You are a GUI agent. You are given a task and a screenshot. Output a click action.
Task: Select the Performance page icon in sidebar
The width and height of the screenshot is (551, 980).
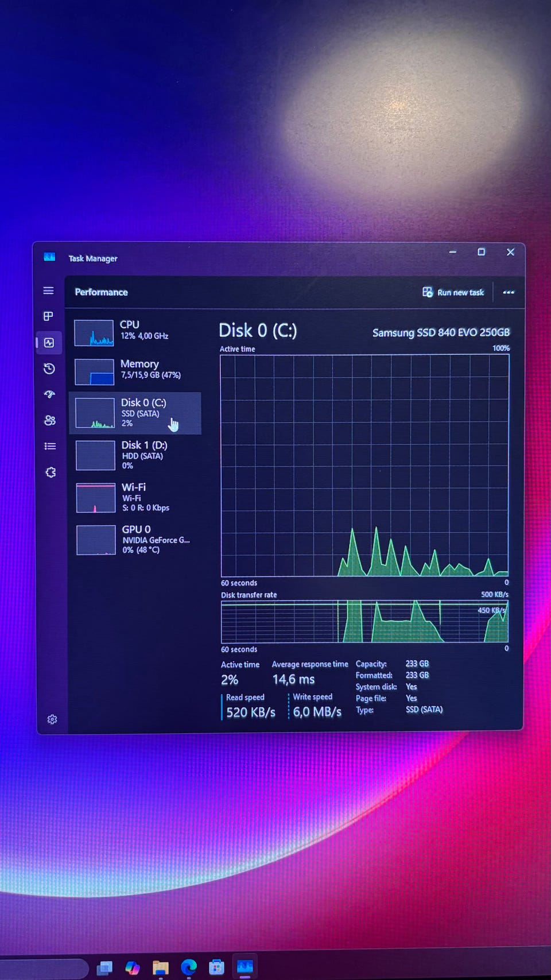(x=49, y=343)
